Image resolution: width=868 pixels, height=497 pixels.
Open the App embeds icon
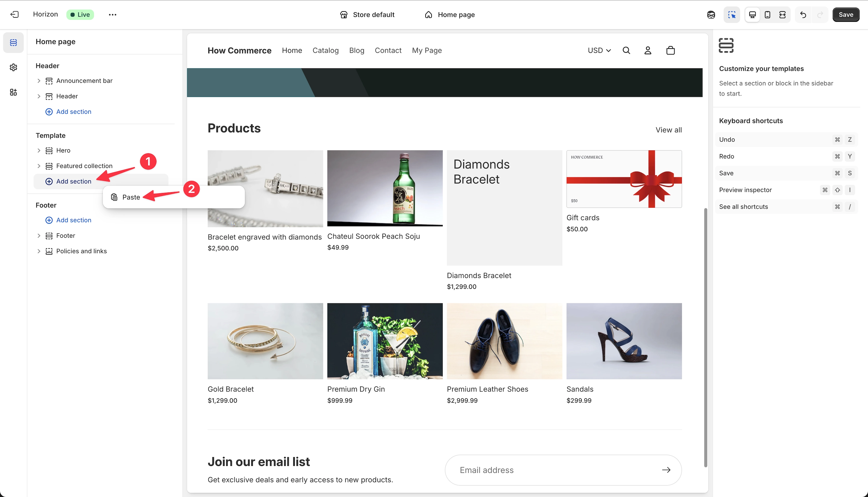point(13,92)
